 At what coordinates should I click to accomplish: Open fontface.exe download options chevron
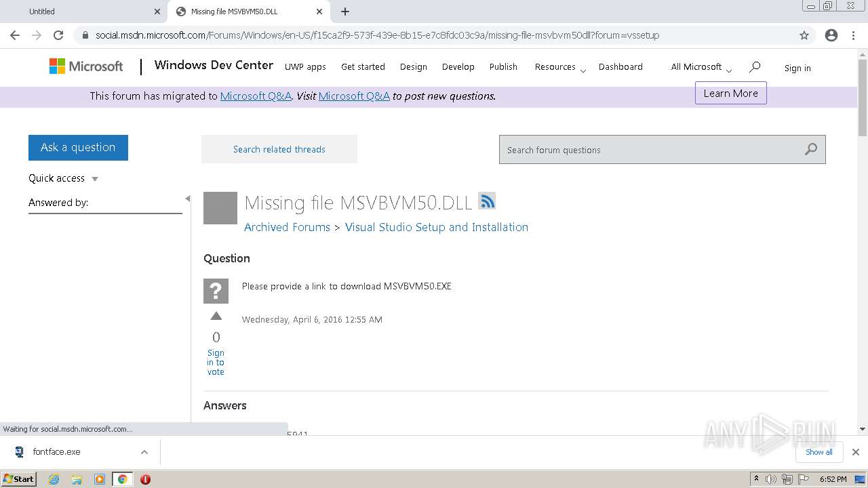[x=144, y=452]
